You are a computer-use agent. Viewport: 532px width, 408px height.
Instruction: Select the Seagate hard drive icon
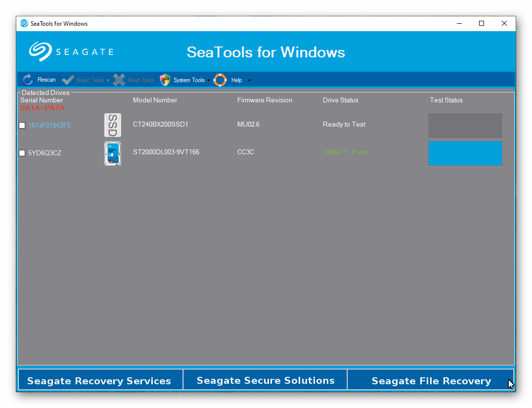pyautogui.click(x=113, y=153)
